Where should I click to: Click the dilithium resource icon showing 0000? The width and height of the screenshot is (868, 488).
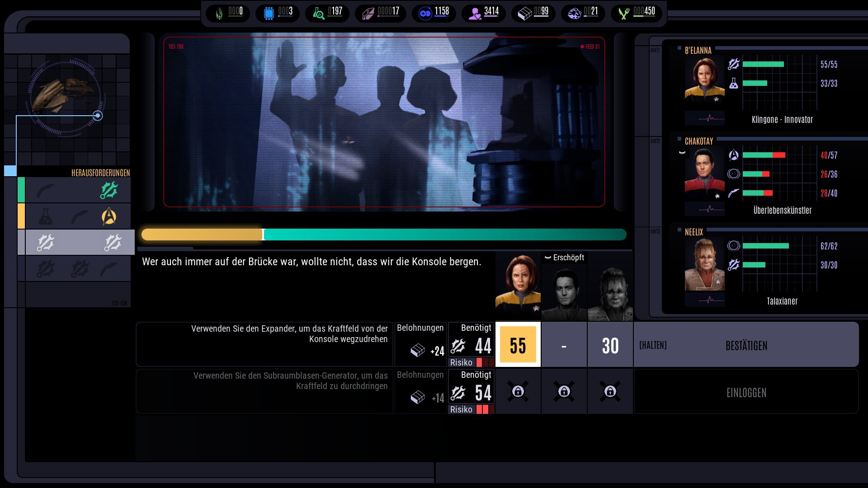[x=219, y=13]
